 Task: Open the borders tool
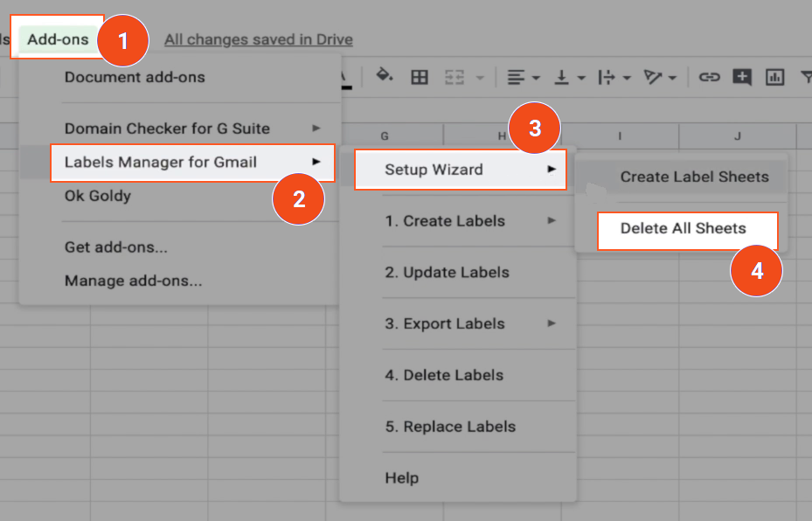[419, 77]
